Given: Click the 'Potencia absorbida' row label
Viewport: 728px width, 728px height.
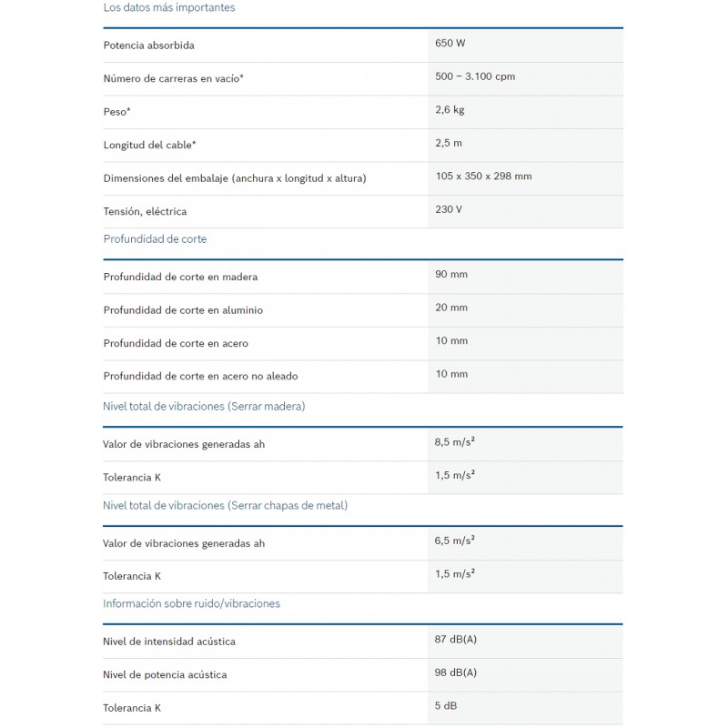Looking at the screenshot, I should [x=148, y=45].
